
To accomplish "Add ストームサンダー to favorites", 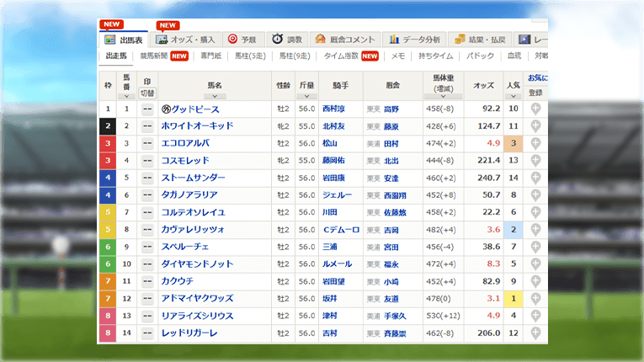I will tap(535, 178).
